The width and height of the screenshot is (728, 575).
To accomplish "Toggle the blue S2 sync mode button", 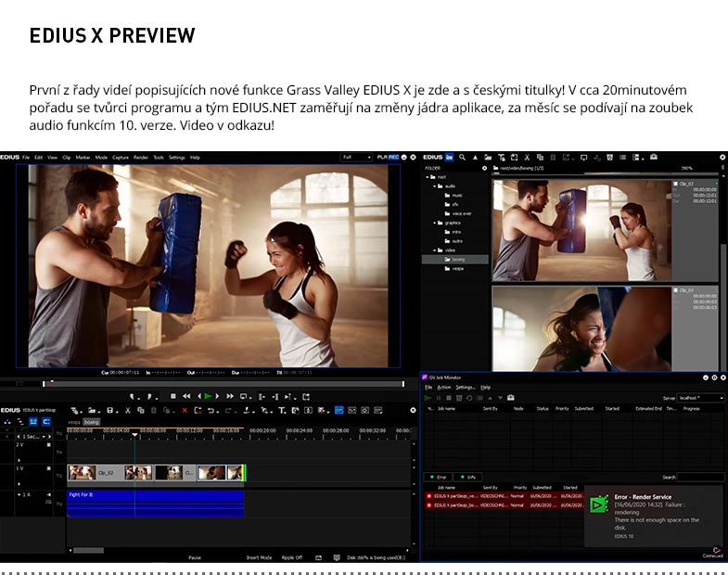I will [33, 422].
